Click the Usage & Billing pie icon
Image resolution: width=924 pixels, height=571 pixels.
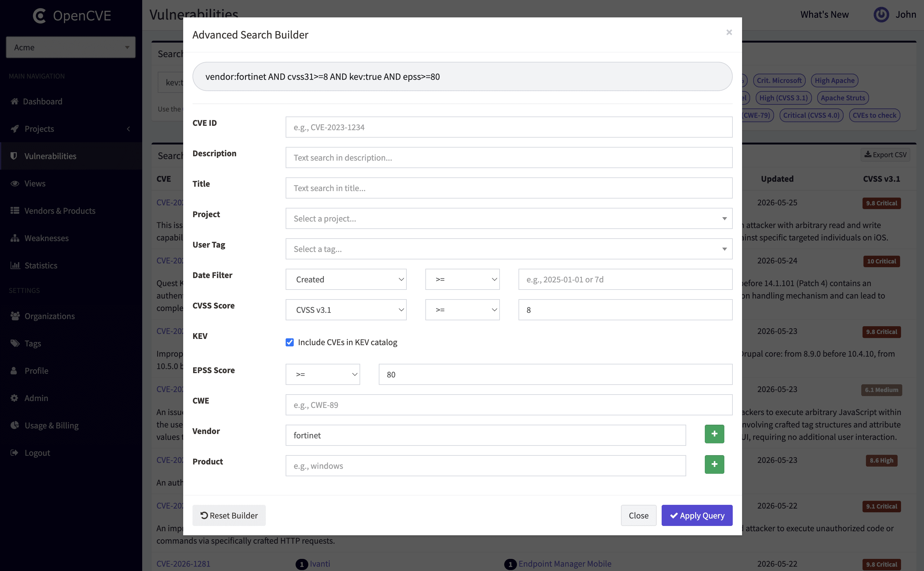pyautogui.click(x=15, y=425)
